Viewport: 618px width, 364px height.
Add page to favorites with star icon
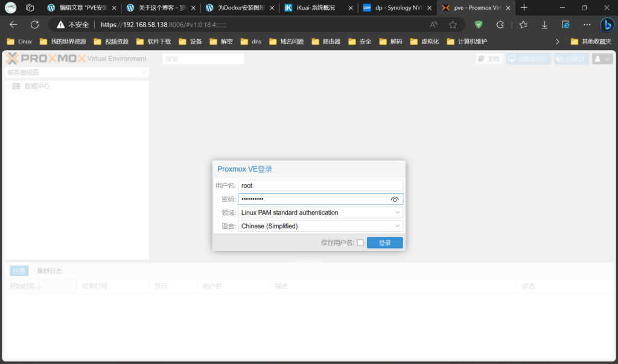(x=453, y=25)
